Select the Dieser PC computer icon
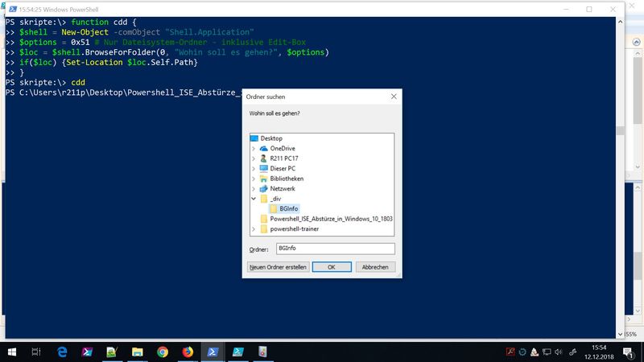The image size is (644, 362). 264,168
